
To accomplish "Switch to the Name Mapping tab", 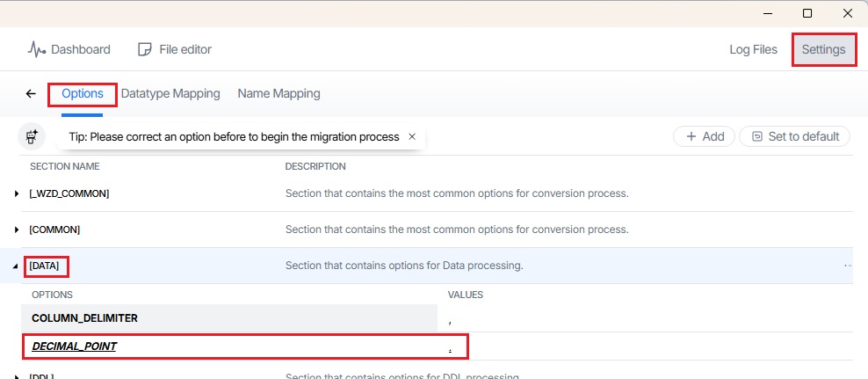I will pyautogui.click(x=278, y=93).
